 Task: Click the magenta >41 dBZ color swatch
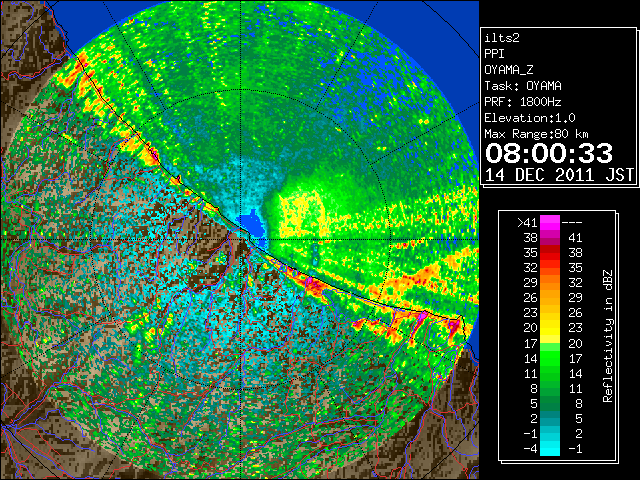click(550, 222)
